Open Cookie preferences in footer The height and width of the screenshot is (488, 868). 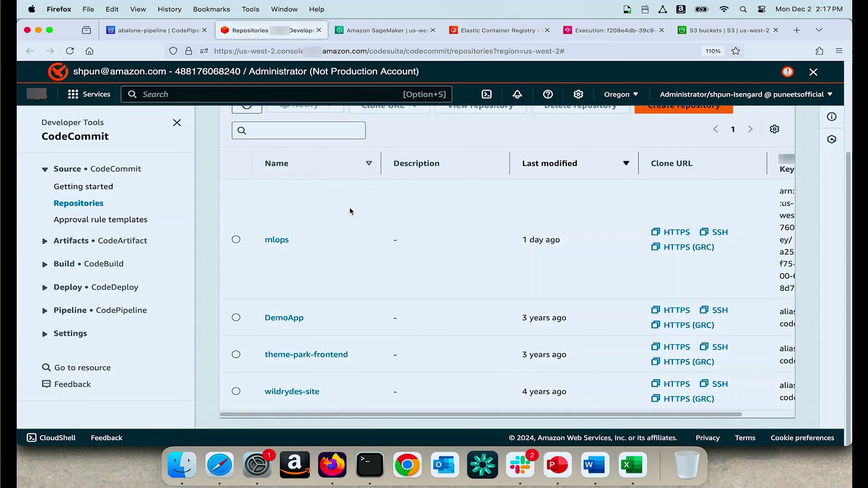(802, 437)
